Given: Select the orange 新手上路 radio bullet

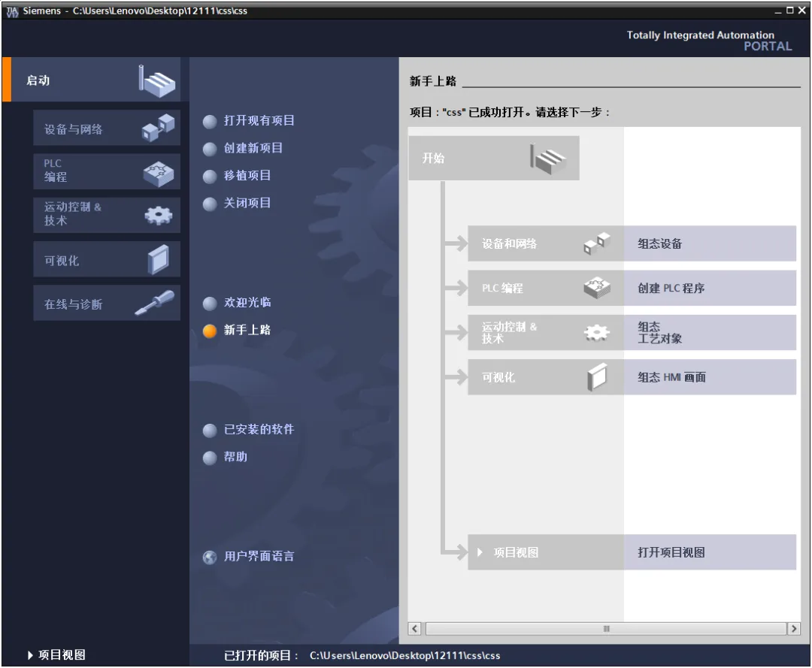Looking at the screenshot, I should click(x=210, y=331).
